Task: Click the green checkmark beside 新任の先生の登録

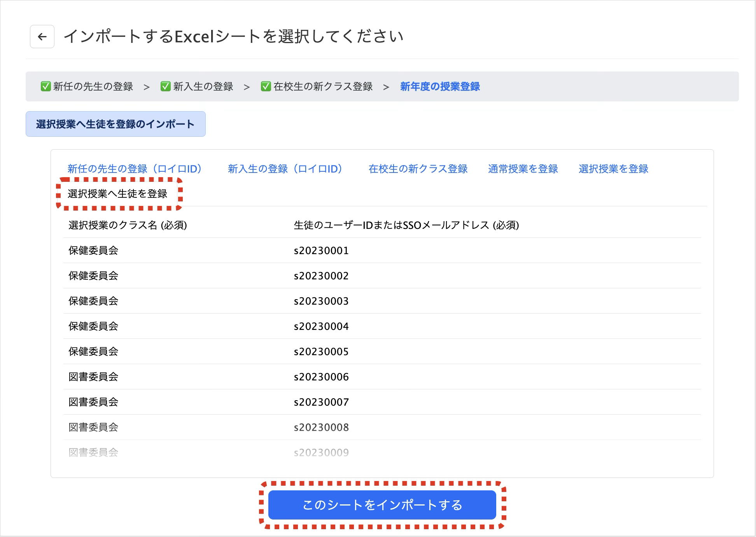Action: [x=46, y=86]
